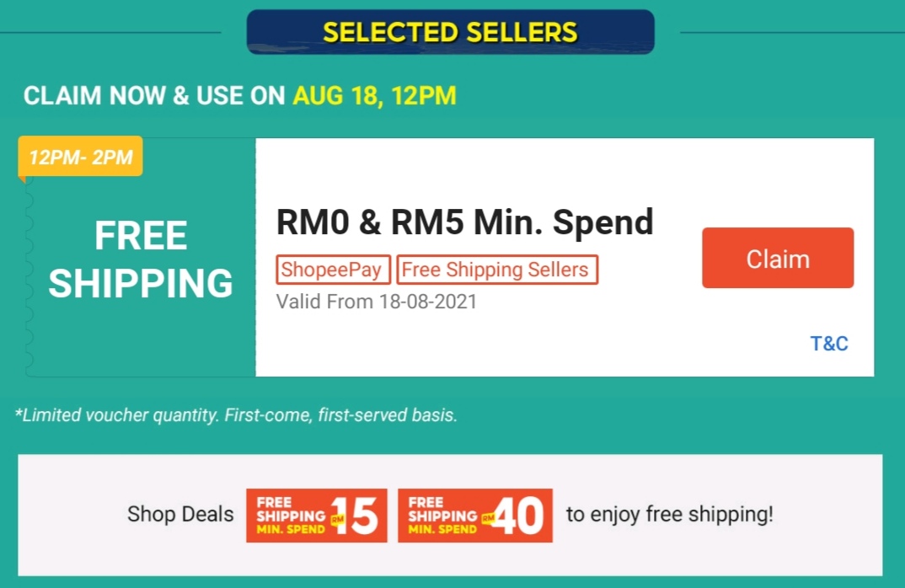The image size is (905, 588).
Task: Tap the Shop Deals label
Action: tap(180, 515)
